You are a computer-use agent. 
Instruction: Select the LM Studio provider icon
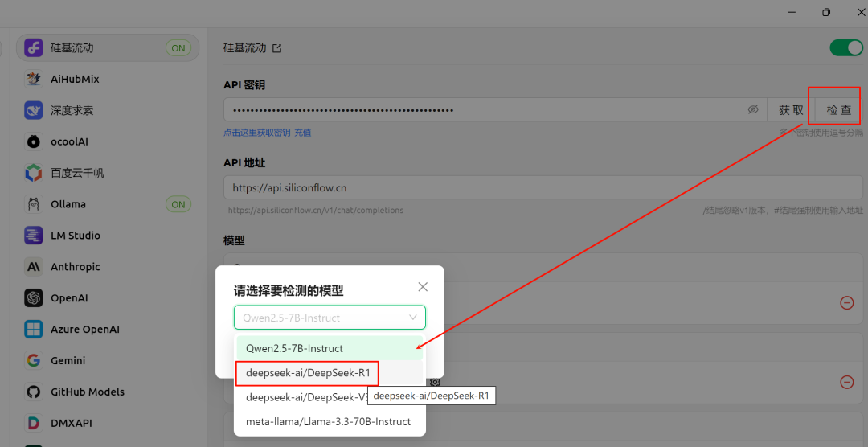33,236
